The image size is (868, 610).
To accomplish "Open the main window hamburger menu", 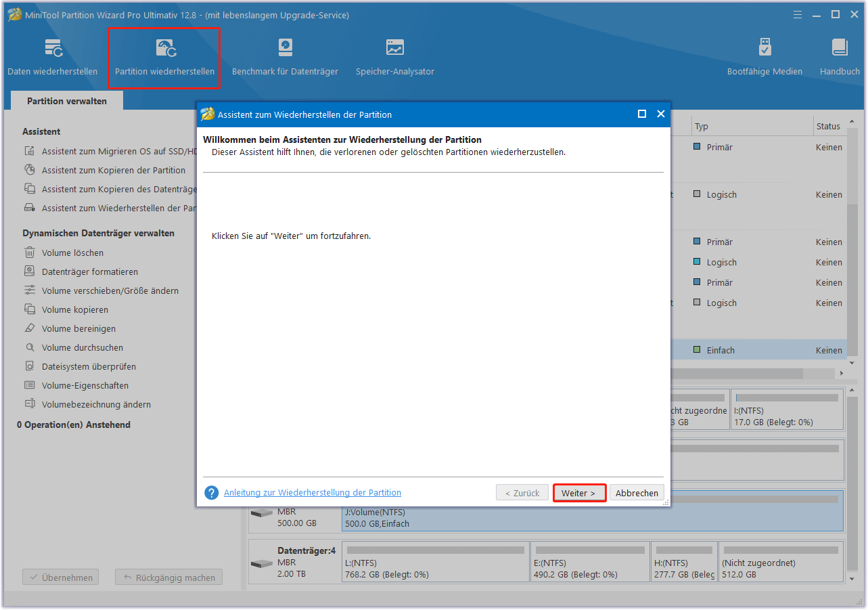I will coord(798,14).
